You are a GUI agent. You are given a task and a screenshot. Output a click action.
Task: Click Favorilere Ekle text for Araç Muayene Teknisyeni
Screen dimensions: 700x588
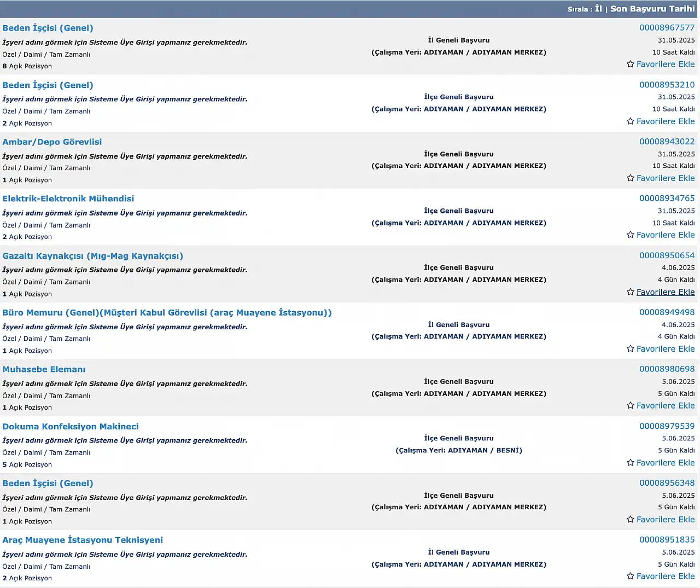point(666,577)
